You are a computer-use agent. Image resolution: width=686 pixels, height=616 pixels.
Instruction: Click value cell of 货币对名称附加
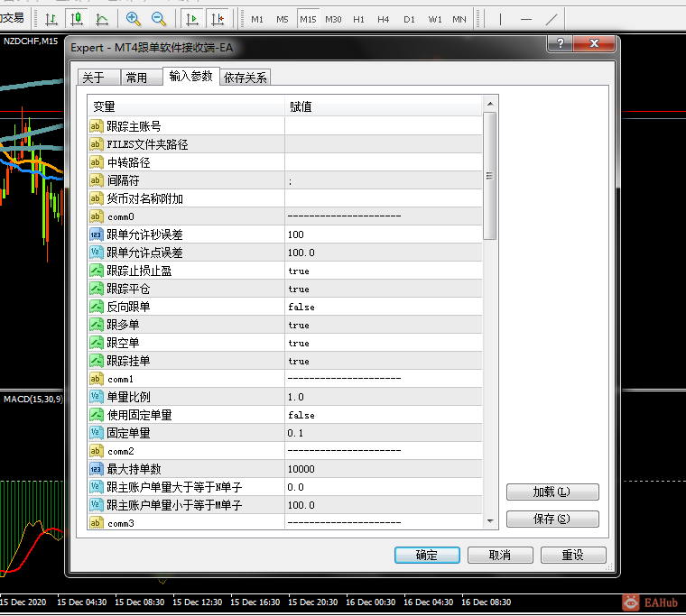[x=384, y=198]
